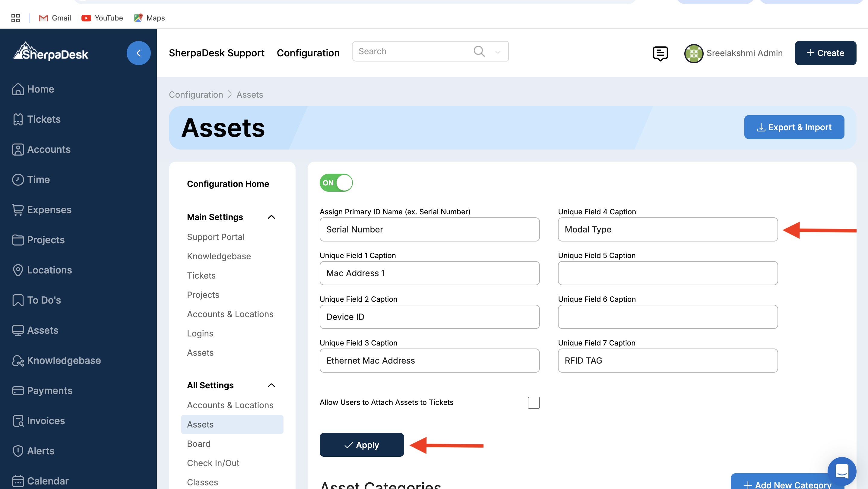Collapse the All Settings section
This screenshot has height=489, width=868.
pyautogui.click(x=271, y=385)
